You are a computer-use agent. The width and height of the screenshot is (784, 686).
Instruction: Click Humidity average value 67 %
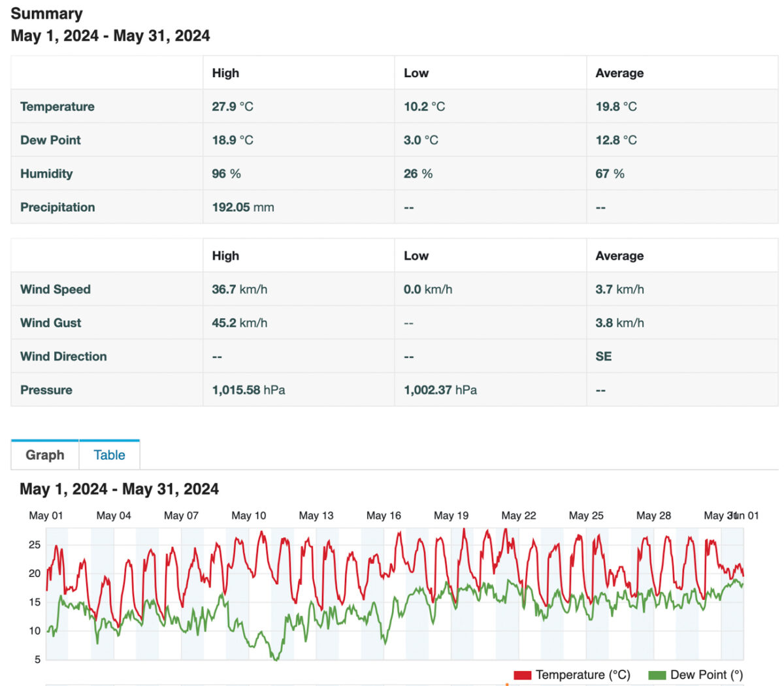(x=610, y=174)
